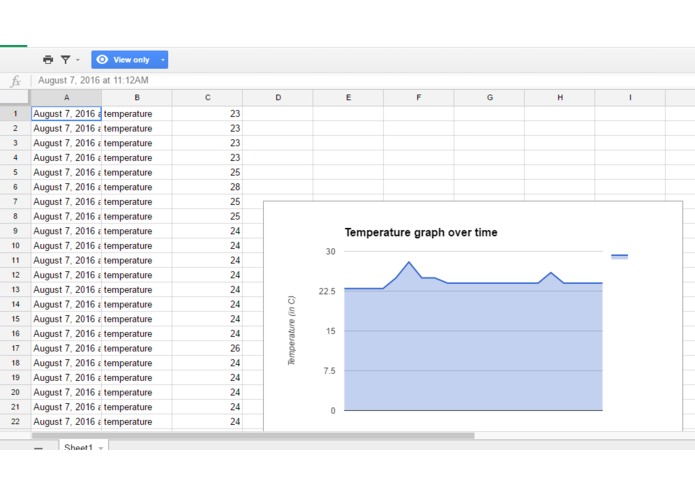Viewport: 695px width, 494px height.
Task: Click the 7.5 y-axis label on chart
Action: coord(329,371)
